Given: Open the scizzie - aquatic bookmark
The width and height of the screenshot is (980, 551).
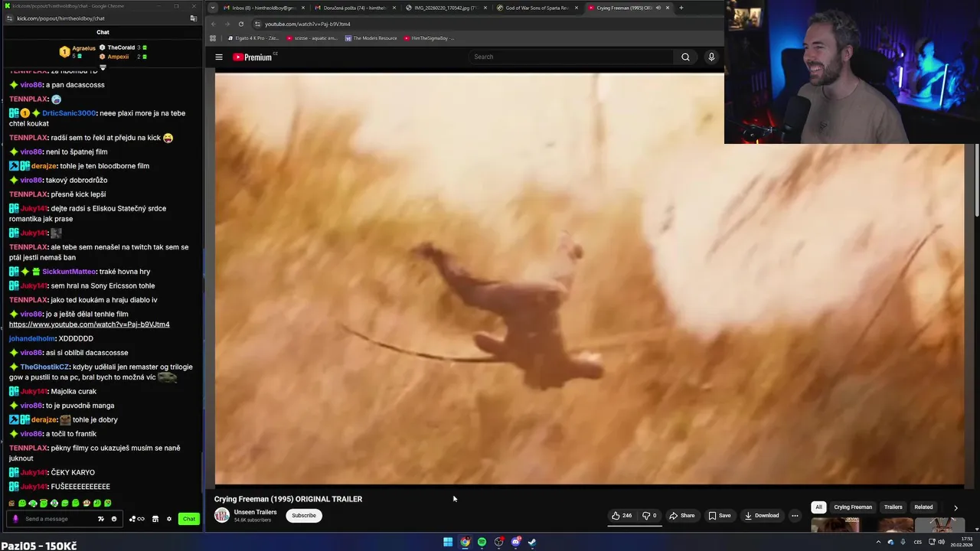Looking at the screenshot, I should coord(312,38).
